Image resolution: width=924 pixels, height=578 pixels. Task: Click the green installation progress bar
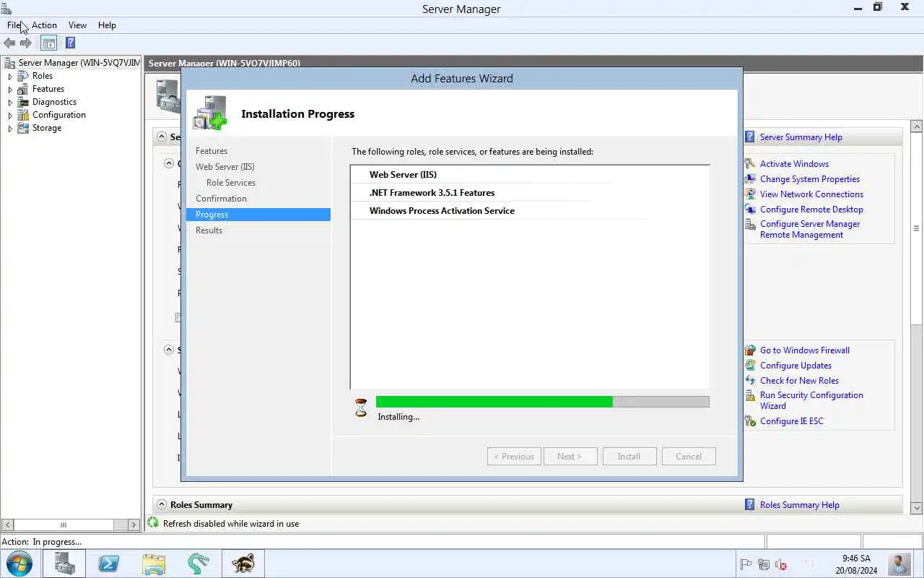pos(494,402)
